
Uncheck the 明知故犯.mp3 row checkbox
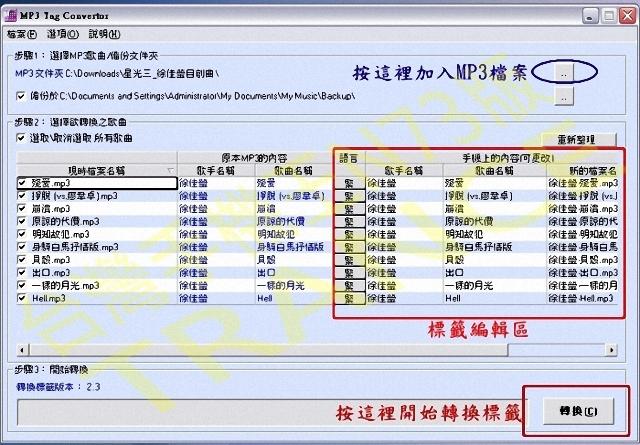tap(22, 234)
